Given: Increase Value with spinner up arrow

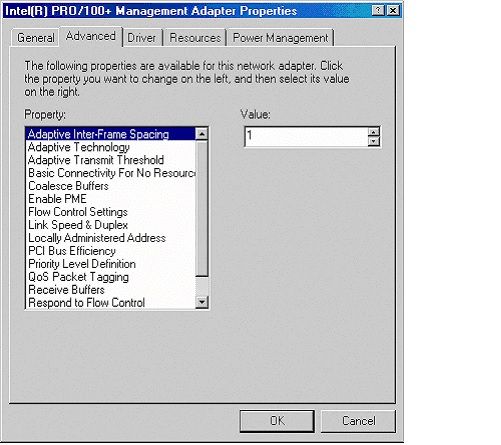Looking at the screenshot, I should 373,132.
